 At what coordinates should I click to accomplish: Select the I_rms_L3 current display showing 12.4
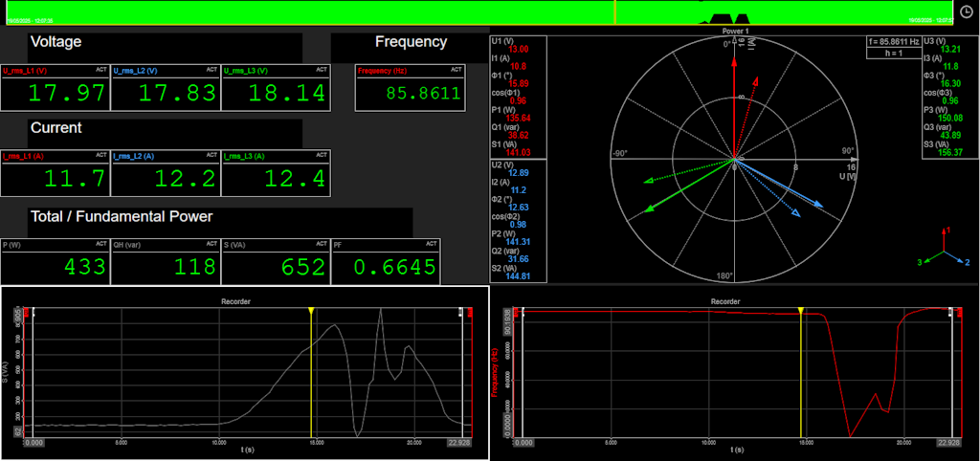click(277, 172)
